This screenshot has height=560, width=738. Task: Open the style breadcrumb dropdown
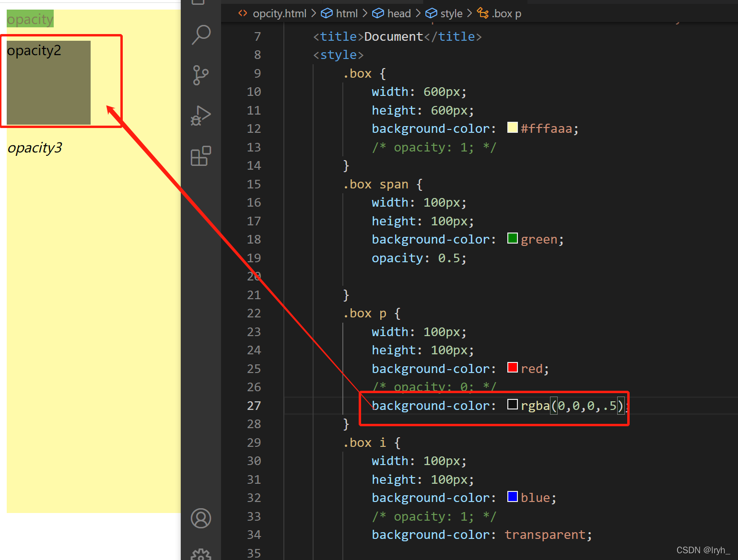pyautogui.click(x=452, y=13)
